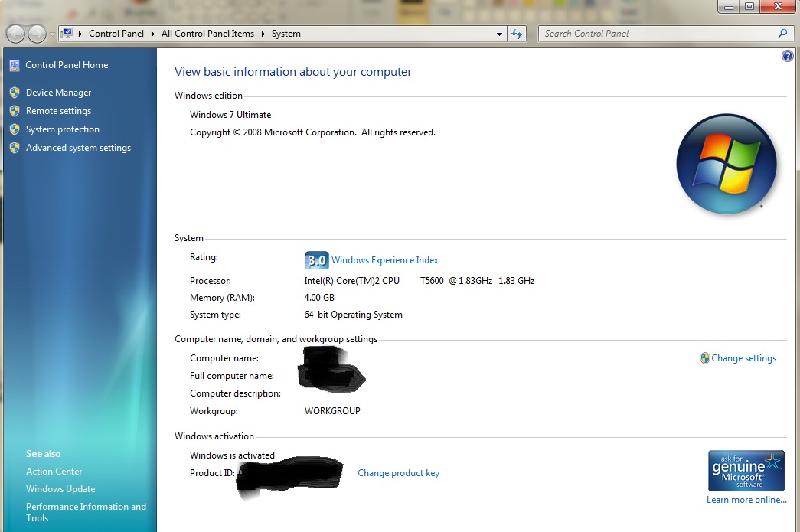The image size is (800, 532).
Task: Click the shield icon beside Device Manager
Action: point(15,93)
